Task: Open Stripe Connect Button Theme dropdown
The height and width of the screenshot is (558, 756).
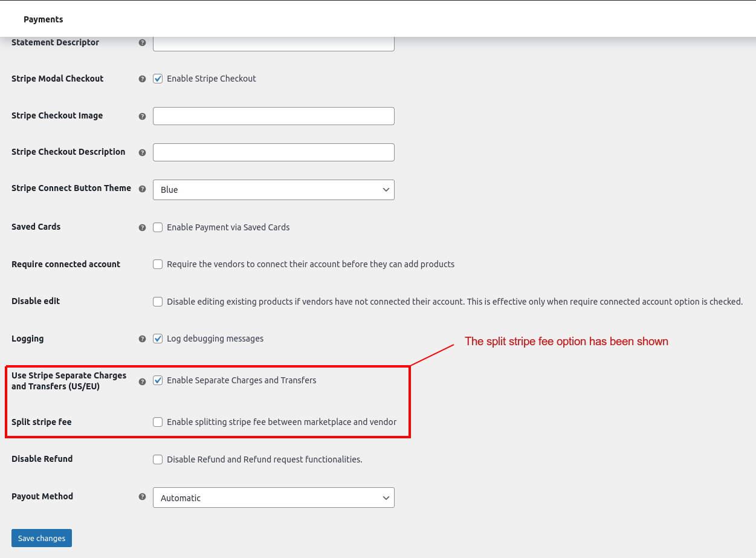Action: coord(274,190)
